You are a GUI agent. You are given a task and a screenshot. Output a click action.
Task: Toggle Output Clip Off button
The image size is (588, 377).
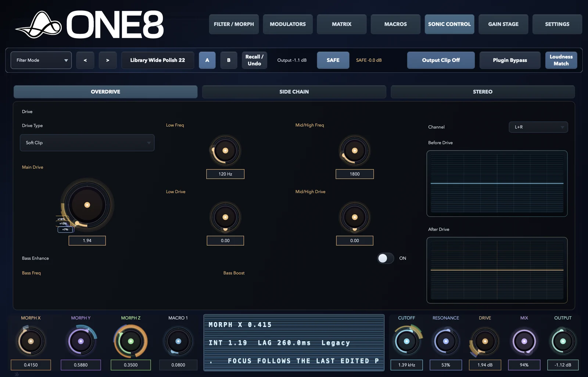441,60
